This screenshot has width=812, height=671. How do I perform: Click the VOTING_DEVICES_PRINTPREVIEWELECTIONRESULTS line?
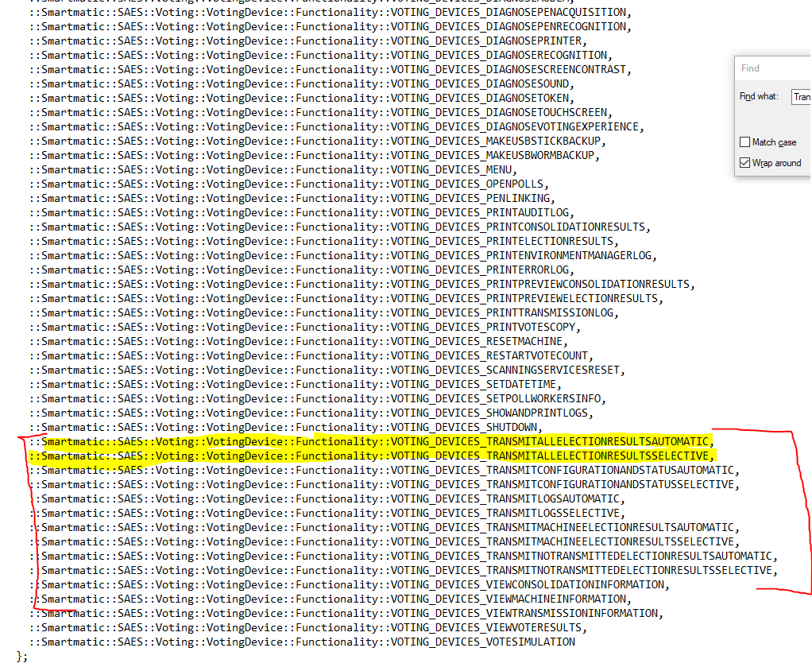point(346,298)
